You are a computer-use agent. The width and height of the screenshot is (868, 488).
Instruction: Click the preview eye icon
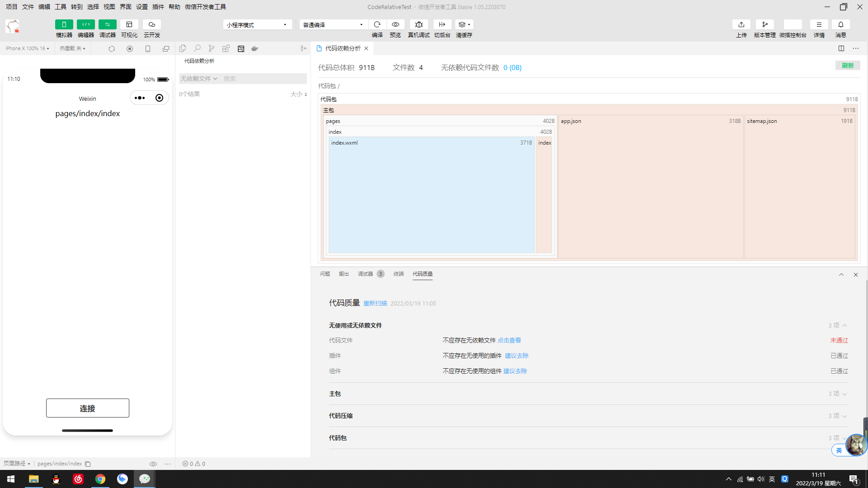(x=395, y=24)
